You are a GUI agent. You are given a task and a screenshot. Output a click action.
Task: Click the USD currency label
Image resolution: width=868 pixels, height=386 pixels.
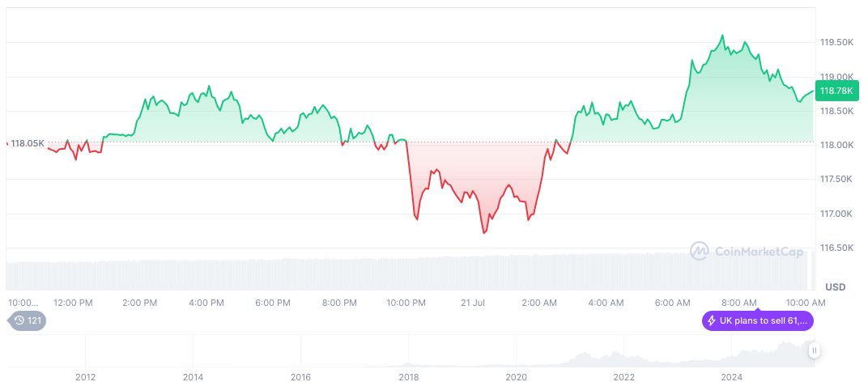coord(835,287)
